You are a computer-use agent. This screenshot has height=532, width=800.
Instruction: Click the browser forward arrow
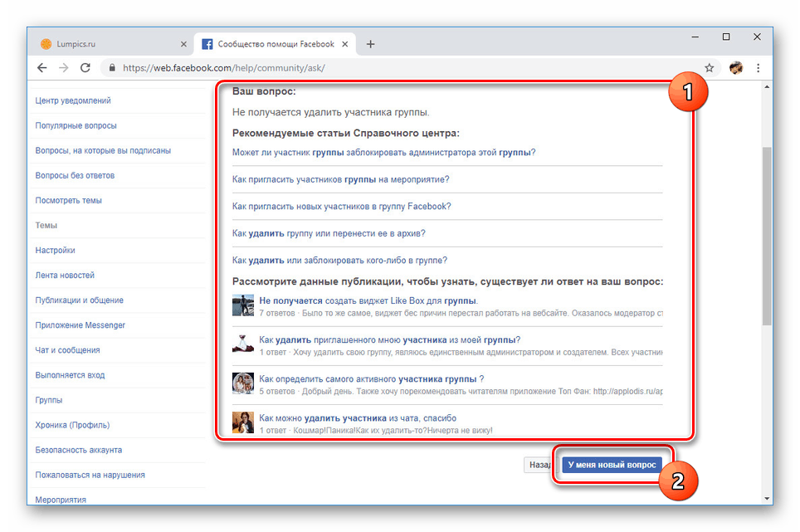63,68
